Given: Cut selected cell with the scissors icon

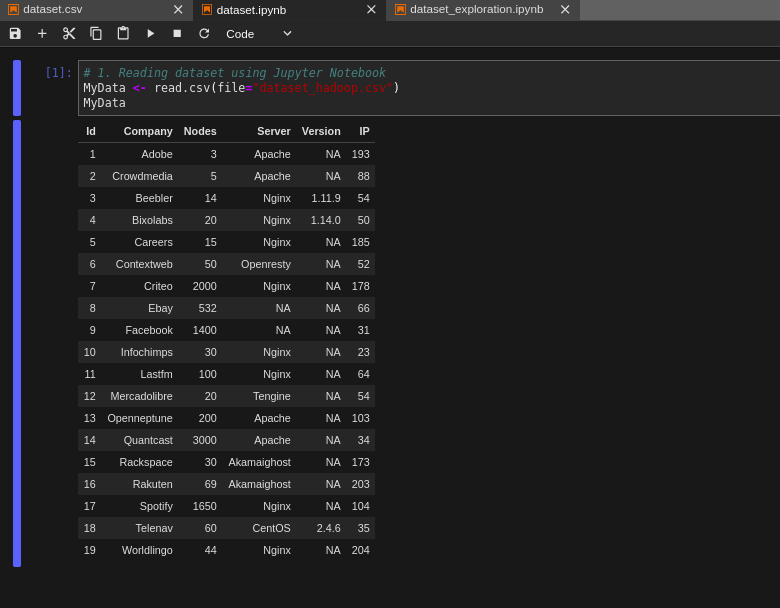Looking at the screenshot, I should click(69, 33).
